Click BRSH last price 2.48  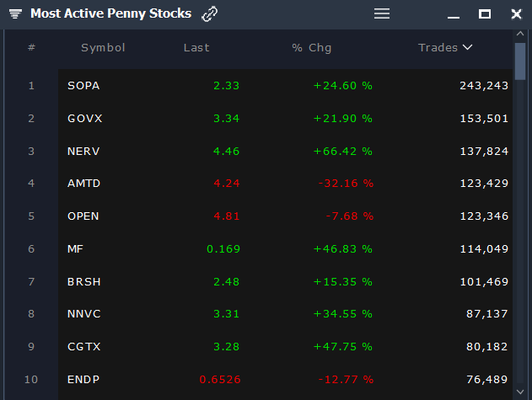tap(226, 282)
